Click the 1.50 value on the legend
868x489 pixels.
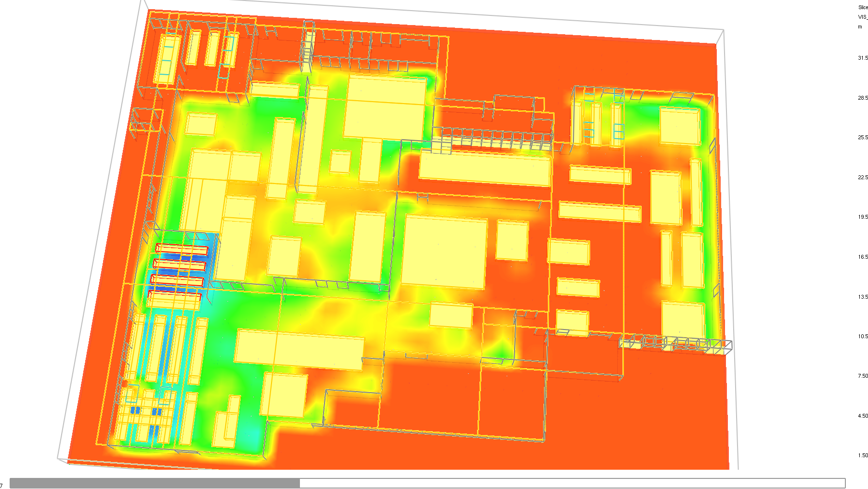(x=863, y=455)
